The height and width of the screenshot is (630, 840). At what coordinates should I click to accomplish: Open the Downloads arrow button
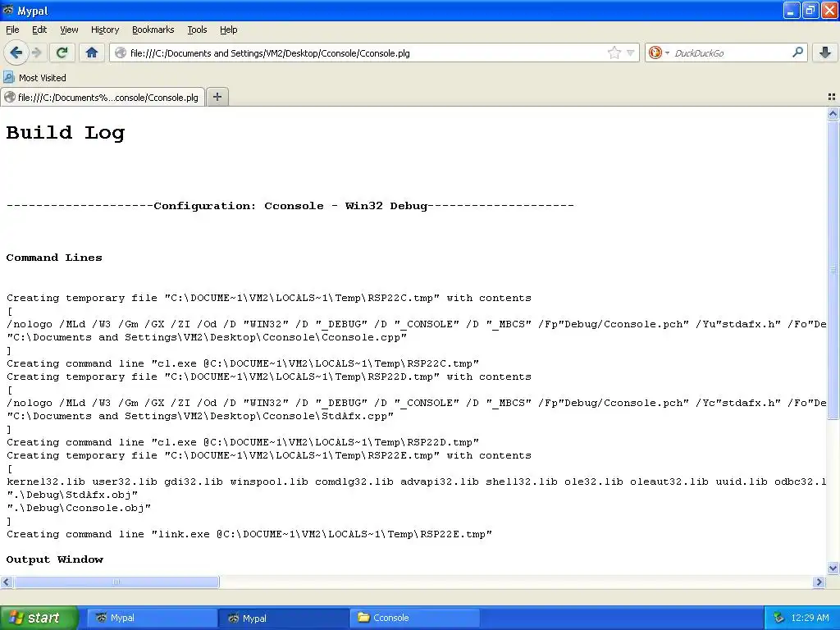(x=825, y=52)
